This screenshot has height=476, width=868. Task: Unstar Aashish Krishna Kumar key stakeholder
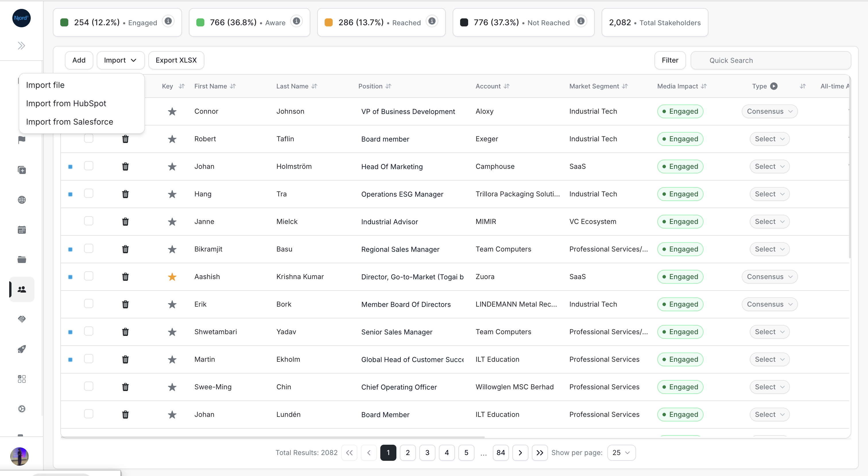172,277
